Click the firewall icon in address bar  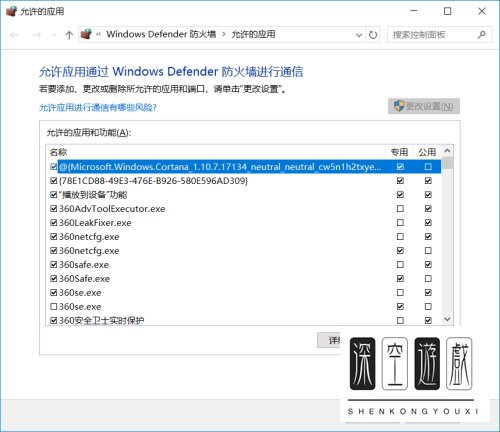[x=86, y=34]
